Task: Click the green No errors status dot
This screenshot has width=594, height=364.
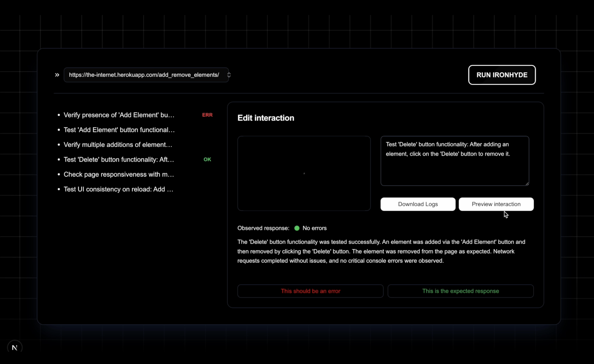Action: click(x=297, y=228)
